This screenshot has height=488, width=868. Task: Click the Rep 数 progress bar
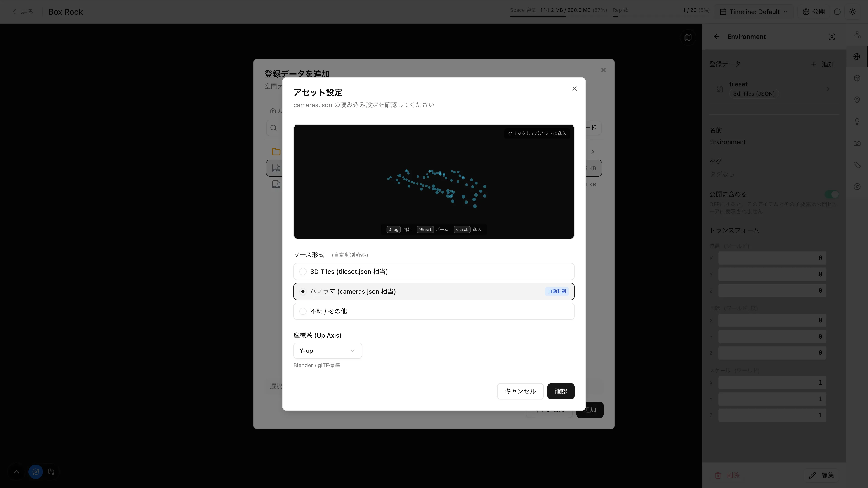coord(661,16)
